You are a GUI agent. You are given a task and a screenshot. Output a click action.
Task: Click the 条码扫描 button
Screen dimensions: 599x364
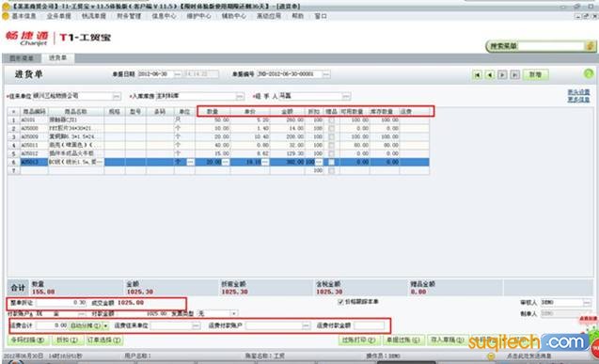pos(27,340)
